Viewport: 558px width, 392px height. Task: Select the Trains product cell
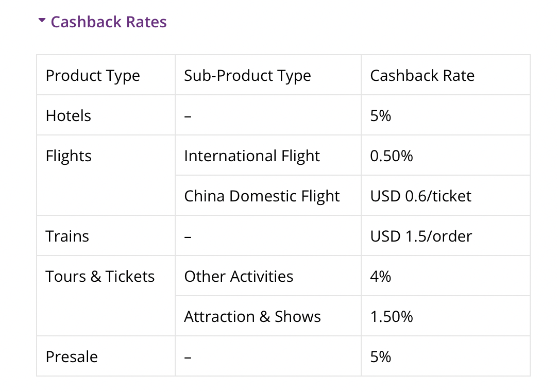[x=67, y=236]
